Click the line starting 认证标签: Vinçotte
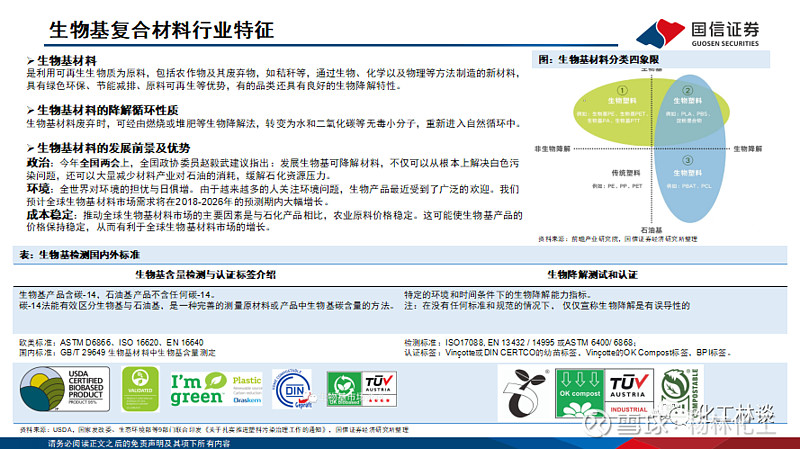The width and height of the screenshot is (800, 449). click(568, 353)
